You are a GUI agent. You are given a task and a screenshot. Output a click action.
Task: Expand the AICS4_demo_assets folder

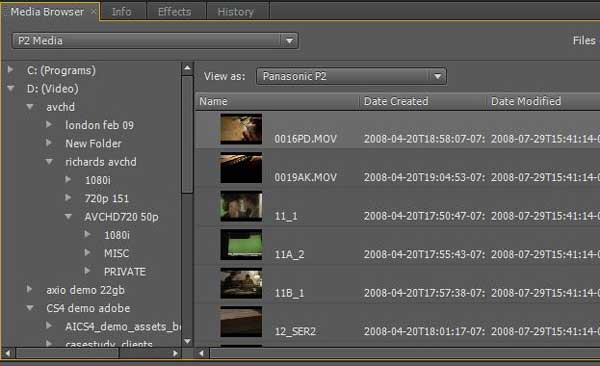coord(49,325)
